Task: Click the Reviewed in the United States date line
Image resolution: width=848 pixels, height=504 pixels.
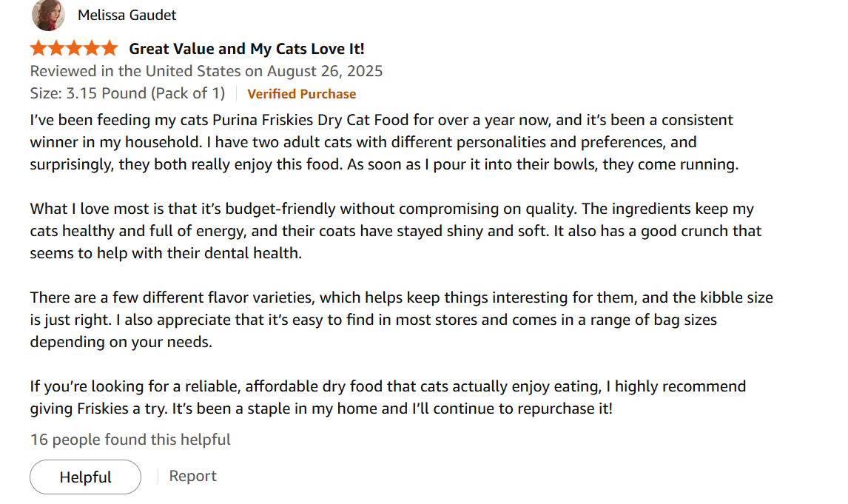Action: (206, 71)
